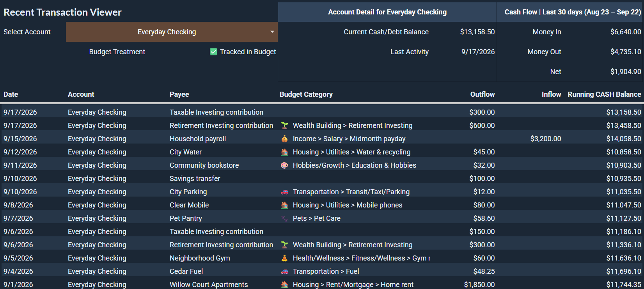
Task: Select the Outflow column header
Action: (x=483, y=94)
